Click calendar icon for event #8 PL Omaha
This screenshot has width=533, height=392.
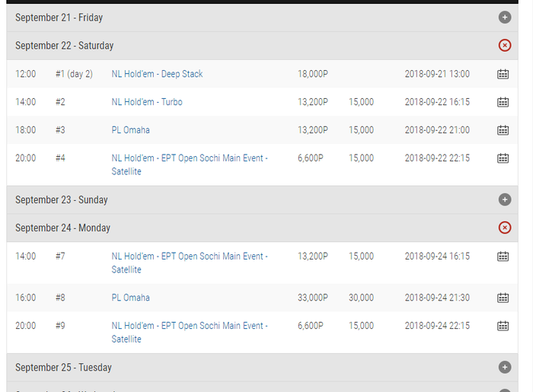(503, 298)
